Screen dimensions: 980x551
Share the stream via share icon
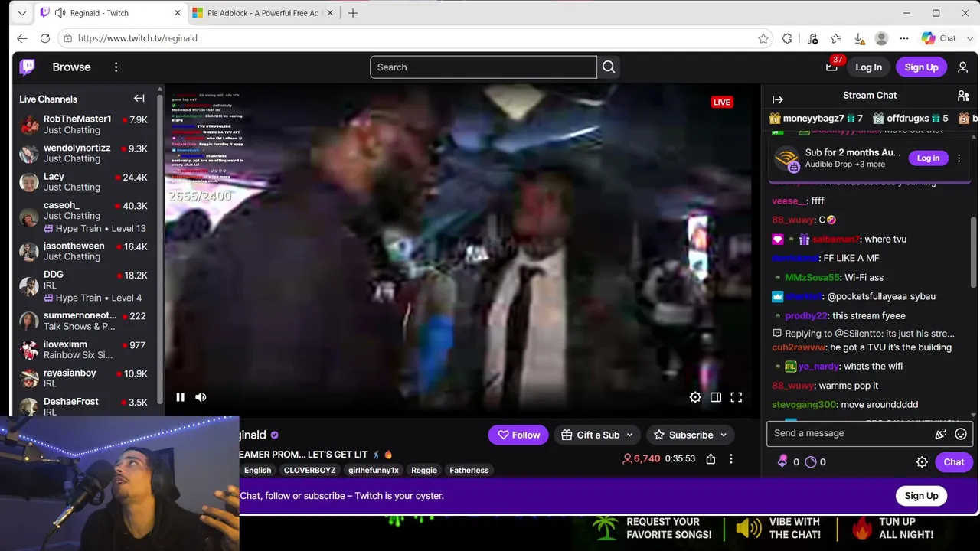pyautogui.click(x=710, y=458)
